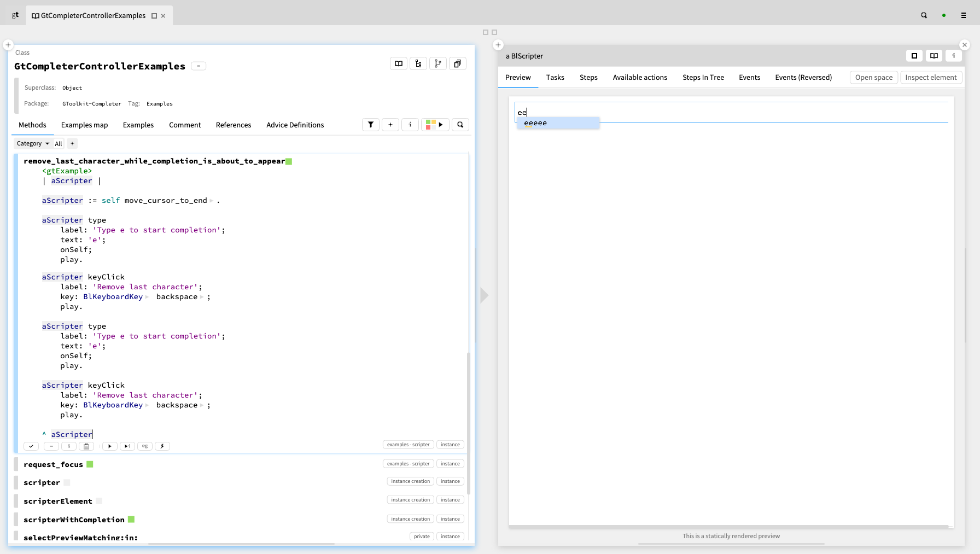Viewport: 980px width, 554px height.
Task: Click the GToolkit-Completer package link
Action: (x=92, y=104)
